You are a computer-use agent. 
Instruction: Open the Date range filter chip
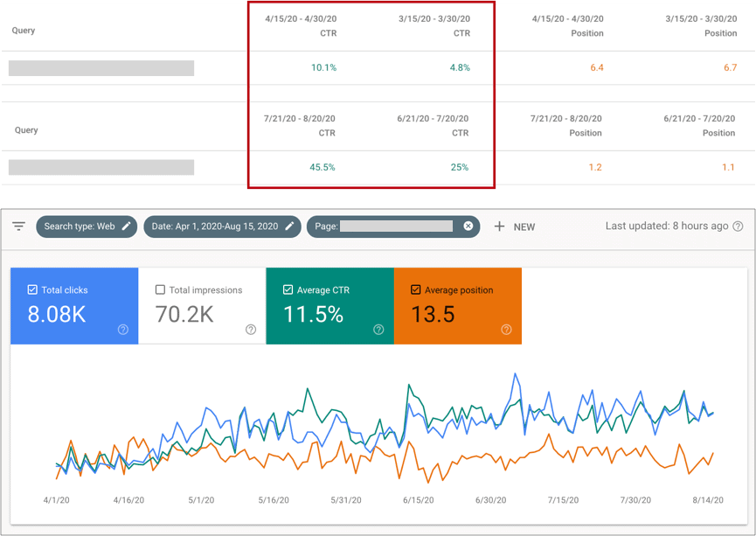point(214,226)
